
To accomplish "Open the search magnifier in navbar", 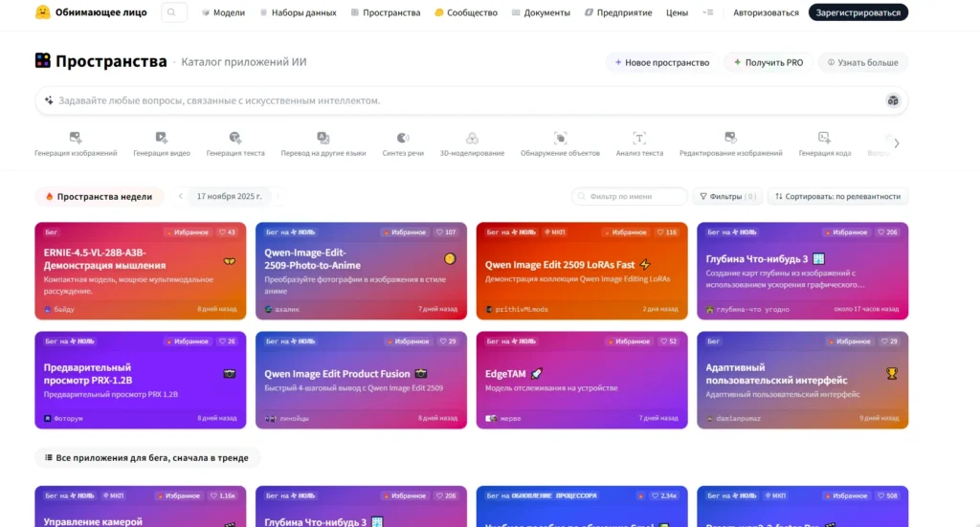I will coord(173,12).
